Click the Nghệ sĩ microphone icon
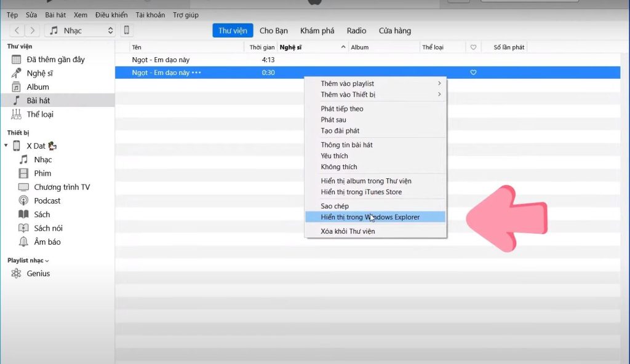Screen dimensions: 630x364 (x=16, y=73)
